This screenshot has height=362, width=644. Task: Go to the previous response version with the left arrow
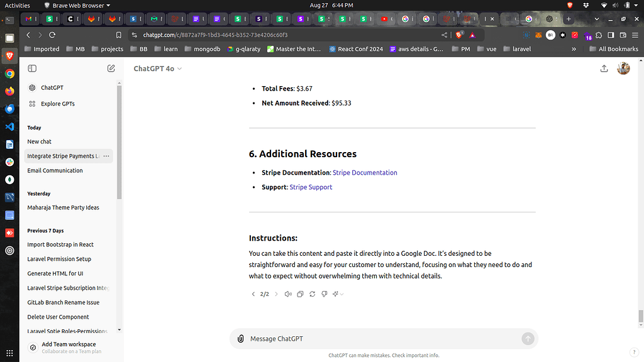coord(253,293)
